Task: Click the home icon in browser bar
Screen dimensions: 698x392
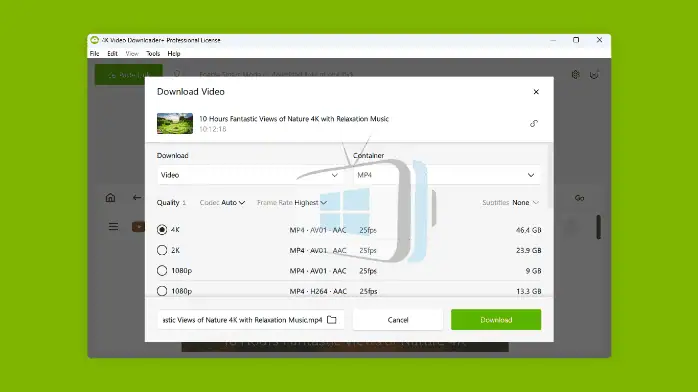Action: pos(110,198)
